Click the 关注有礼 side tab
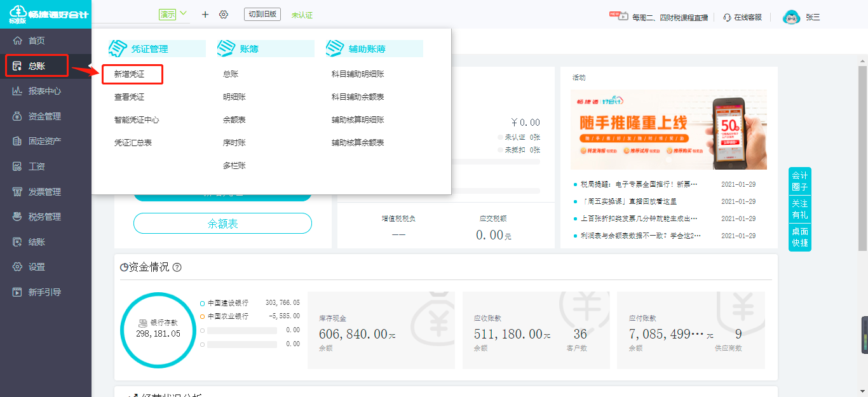This screenshot has height=397, width=868. point(800,209)
